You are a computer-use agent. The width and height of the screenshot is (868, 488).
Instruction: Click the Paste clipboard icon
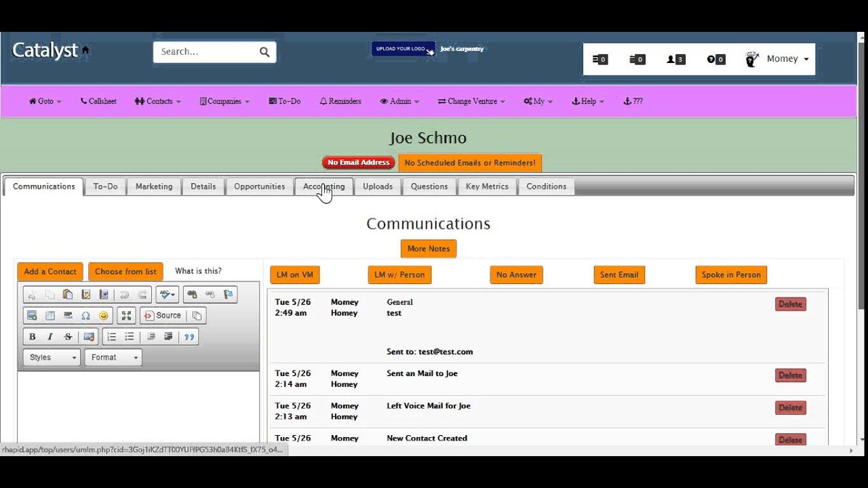click(x=67, y=295)
